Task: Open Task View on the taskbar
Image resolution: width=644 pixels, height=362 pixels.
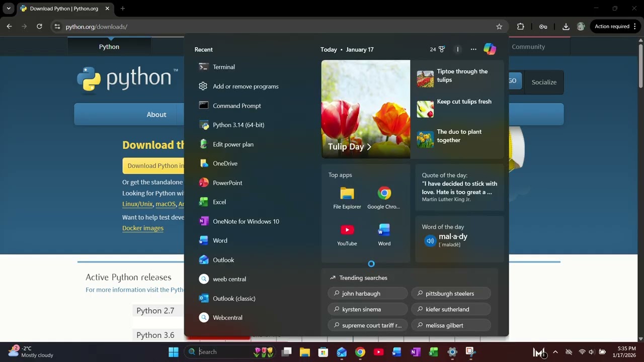Action: (x=286, y=352)
